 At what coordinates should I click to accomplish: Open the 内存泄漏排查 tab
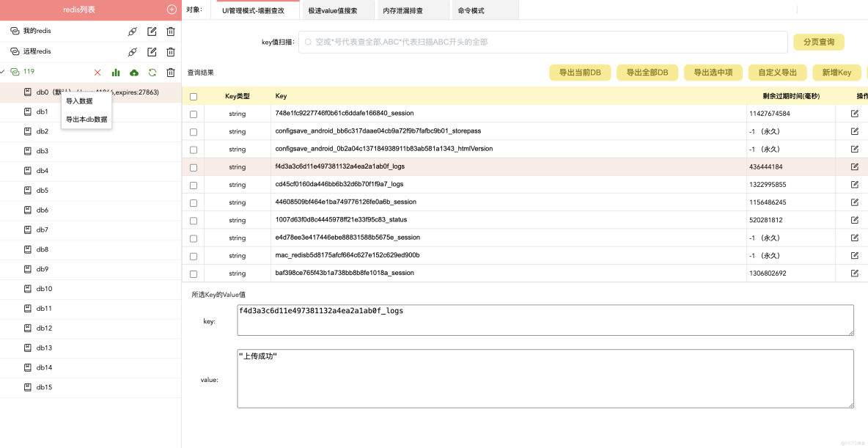point(404,10)
